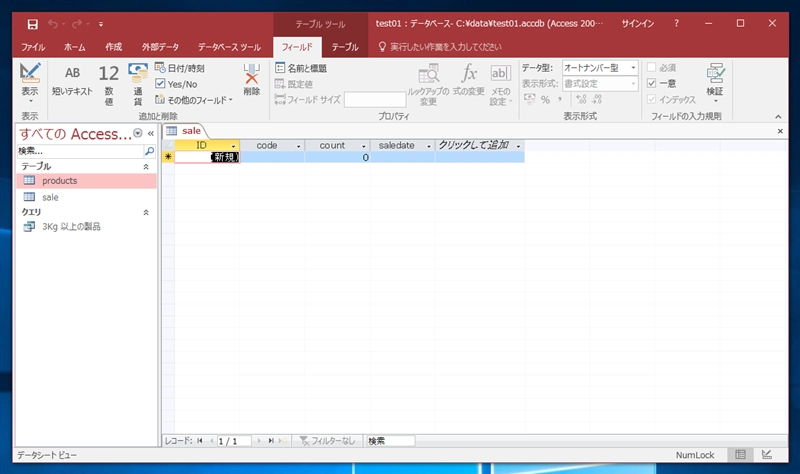Viewport: 800px width, 474px height.
Task: Open the 検証 validation button
Action: 715,83
